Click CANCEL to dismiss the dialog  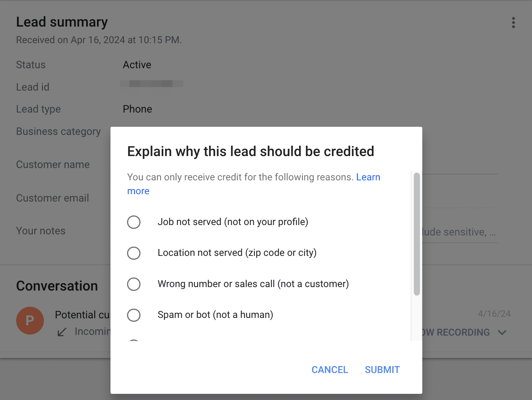click(x=329, y=370)
